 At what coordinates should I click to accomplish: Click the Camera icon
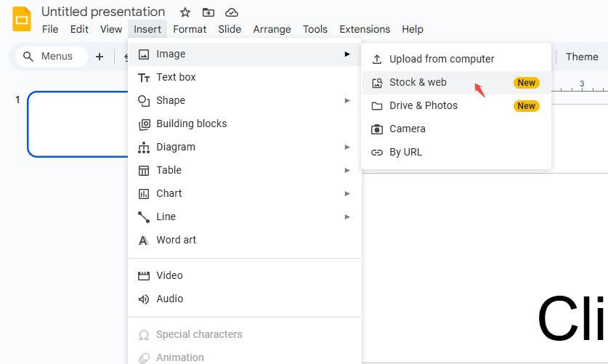pyautogui.click(x=377, y=129)
